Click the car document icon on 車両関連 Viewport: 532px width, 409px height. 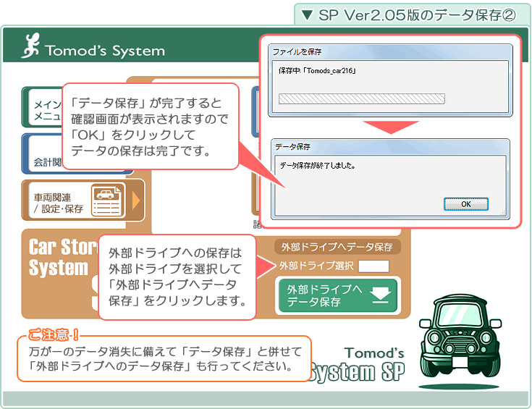[107, 201]
